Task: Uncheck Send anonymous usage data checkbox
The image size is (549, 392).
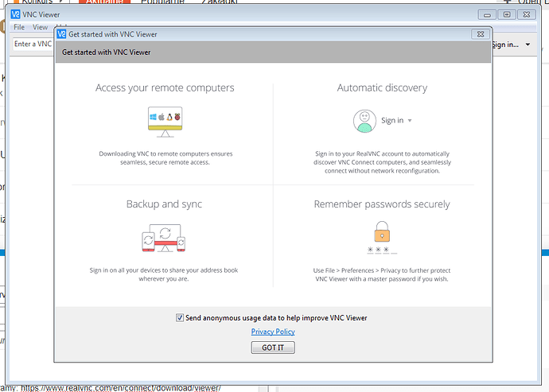Action: coord(180,317)
